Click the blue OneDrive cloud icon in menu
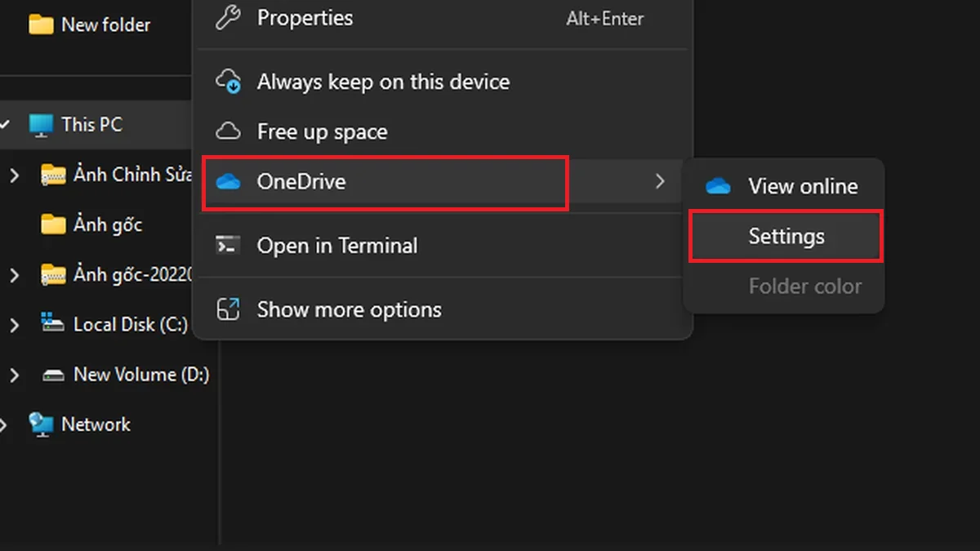 click(228, 182)
